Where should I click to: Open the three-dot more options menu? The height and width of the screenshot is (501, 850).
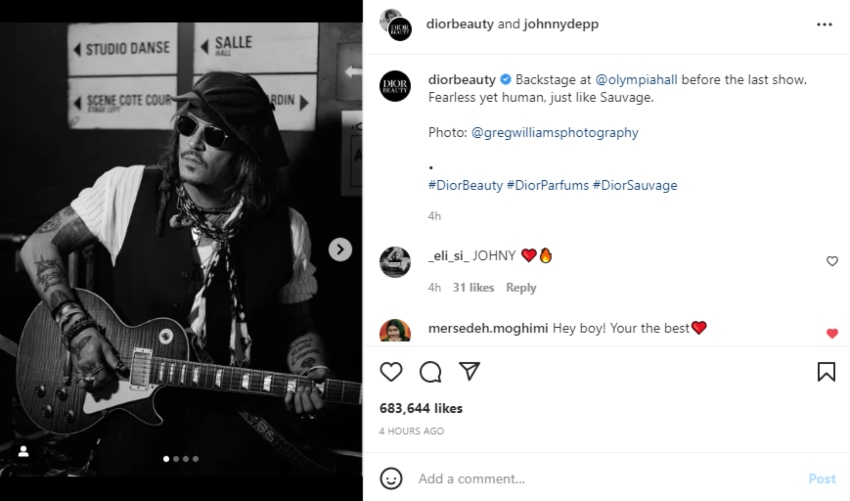(x=824, y=24)
